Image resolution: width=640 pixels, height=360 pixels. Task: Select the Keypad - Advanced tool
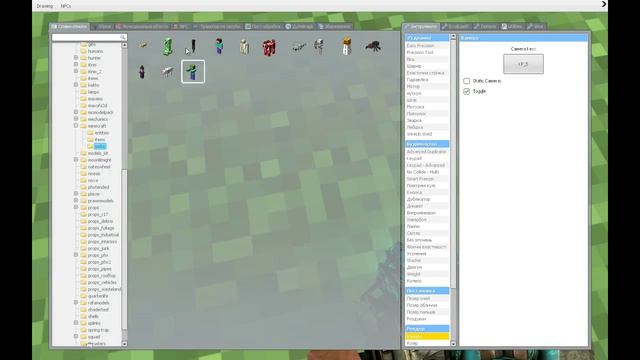pyautogui.click(x=427, y=165)
